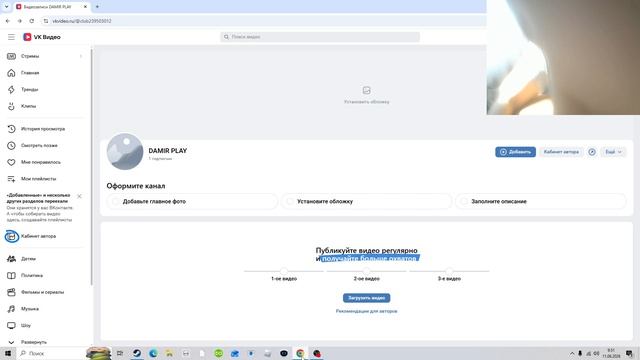Click the Мои плейлисты icon
The width and height of the screenshot is (640, 360).
(11, 179)
